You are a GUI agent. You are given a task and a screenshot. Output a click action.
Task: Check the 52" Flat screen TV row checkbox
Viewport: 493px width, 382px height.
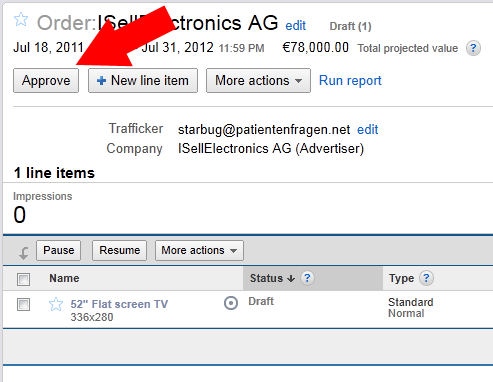pyautogui.click(x=23, y=304)
